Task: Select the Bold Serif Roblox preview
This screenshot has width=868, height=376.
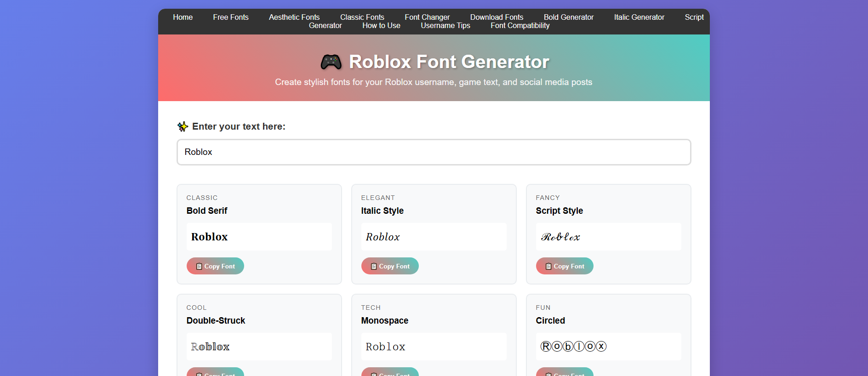Action: [259, 237]
